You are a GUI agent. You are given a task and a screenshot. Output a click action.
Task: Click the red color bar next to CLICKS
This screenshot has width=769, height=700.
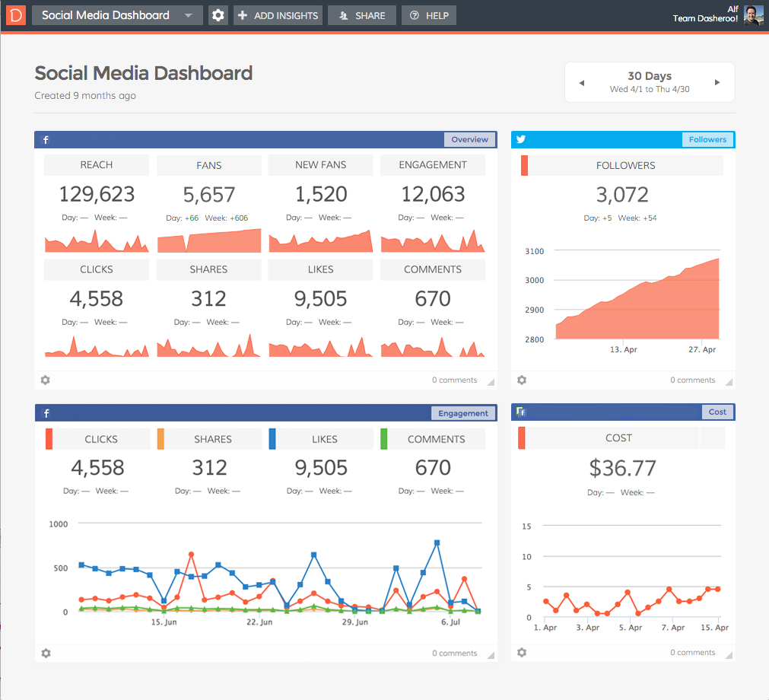click(x=50, y=438)
